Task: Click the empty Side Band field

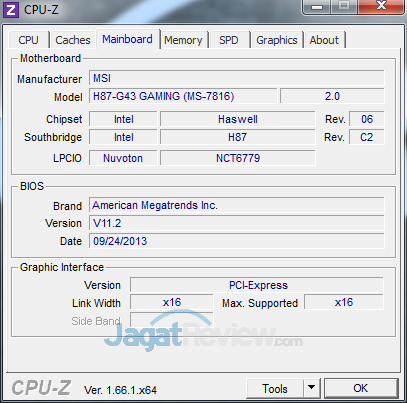Action: tap(172, 320)
